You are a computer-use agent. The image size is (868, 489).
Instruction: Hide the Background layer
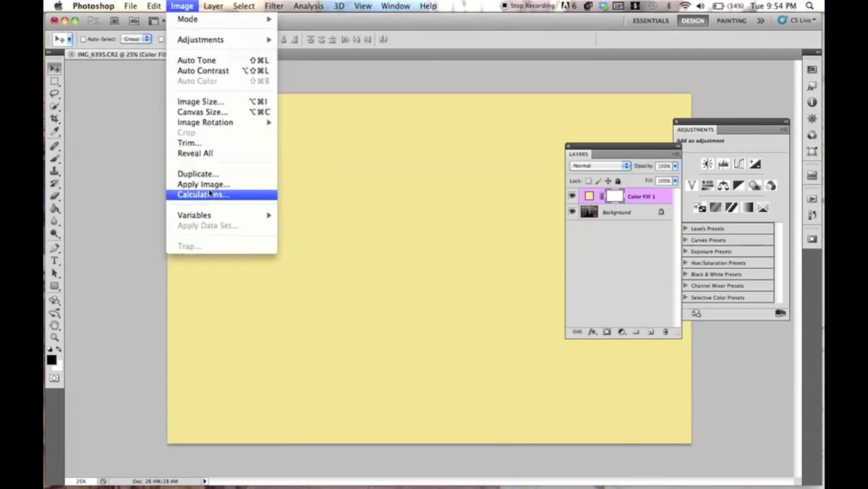click(573, 212)
